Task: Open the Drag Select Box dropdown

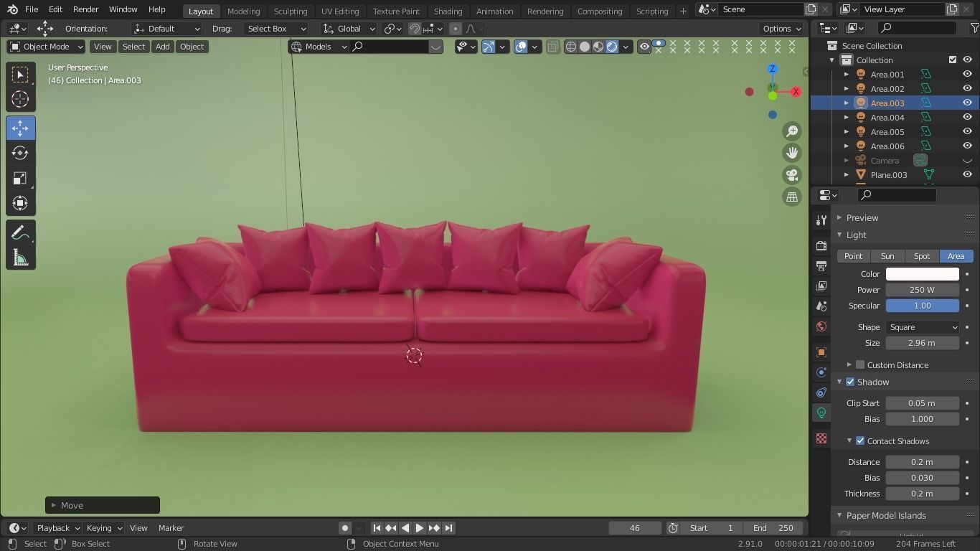Action: [275, 29]
